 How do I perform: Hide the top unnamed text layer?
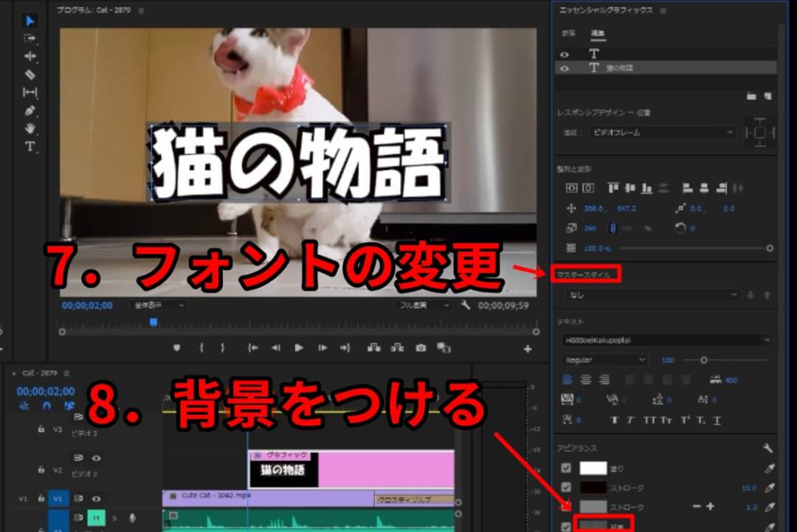tap(565, 55)
